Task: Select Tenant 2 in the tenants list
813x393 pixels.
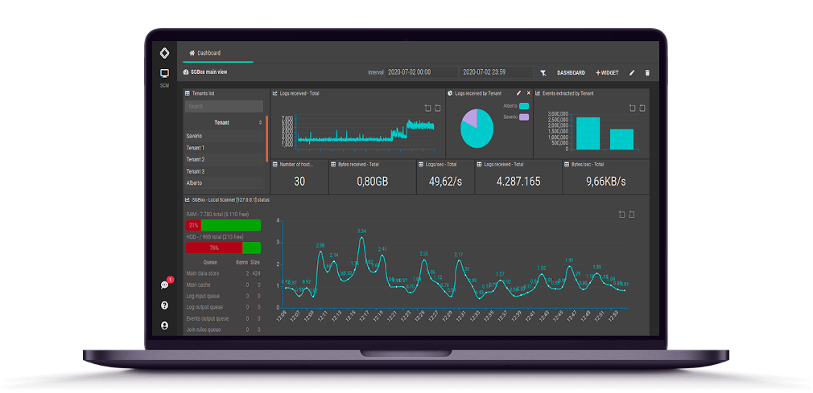Action: (224, 160)
